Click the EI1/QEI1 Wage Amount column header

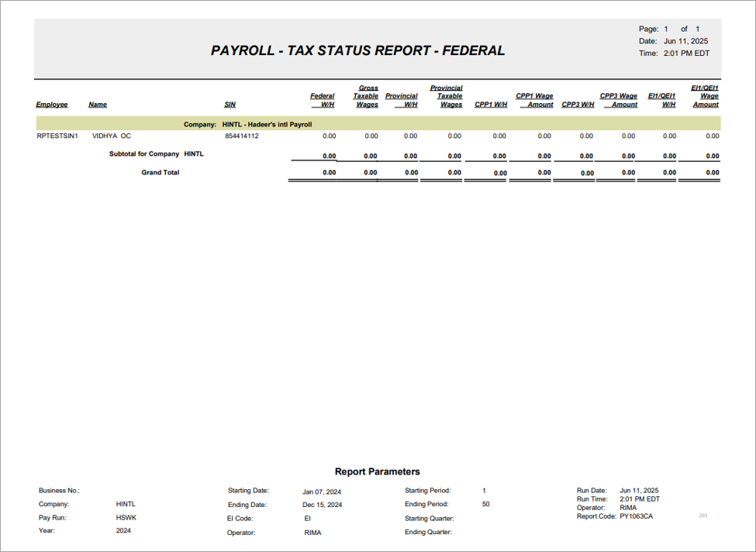pyautogui.click(x=705, y=96)
